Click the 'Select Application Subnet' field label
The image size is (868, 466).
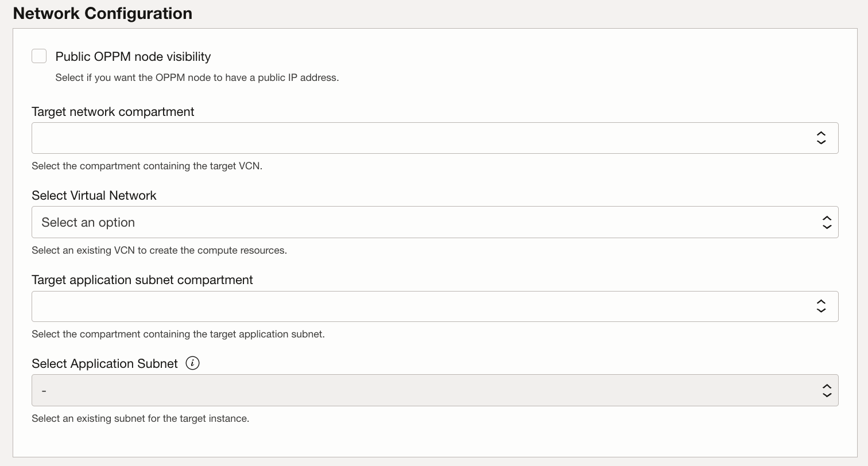point(105,364)
